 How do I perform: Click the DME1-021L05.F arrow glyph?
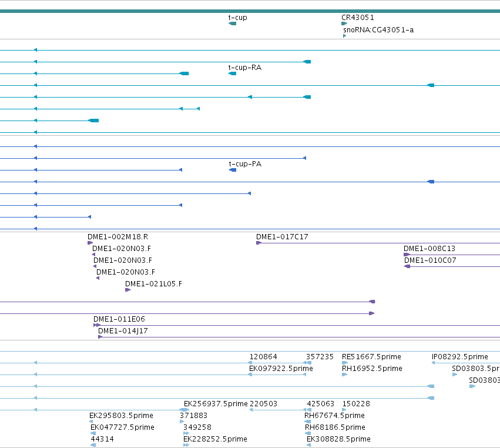coord(128,290)
